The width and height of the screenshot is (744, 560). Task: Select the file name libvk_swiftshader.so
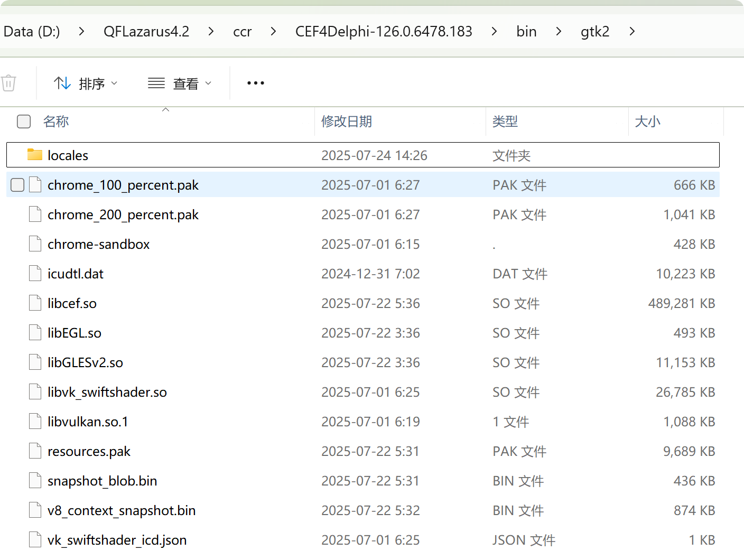[107, 392]
